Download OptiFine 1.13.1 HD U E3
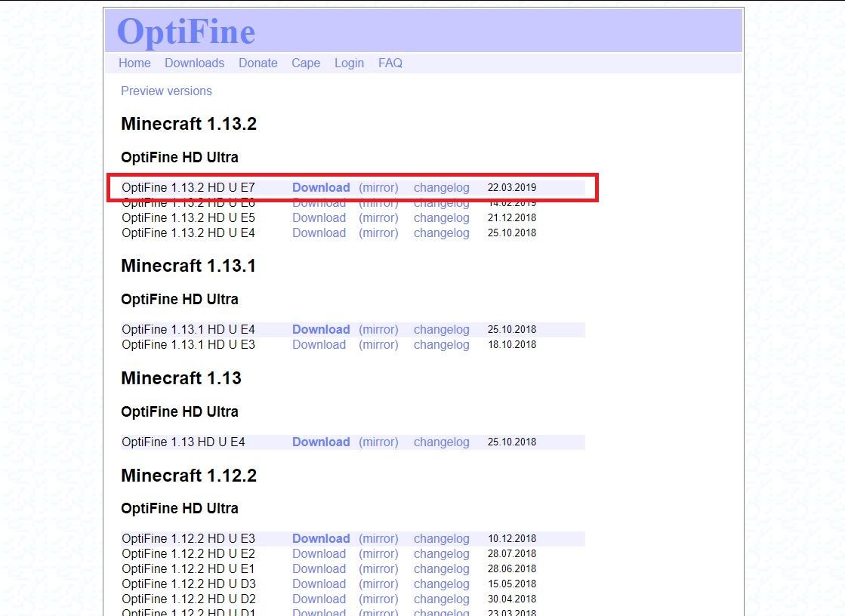The width and height of the screenshot is (845, 616). [x=319, y=344]
